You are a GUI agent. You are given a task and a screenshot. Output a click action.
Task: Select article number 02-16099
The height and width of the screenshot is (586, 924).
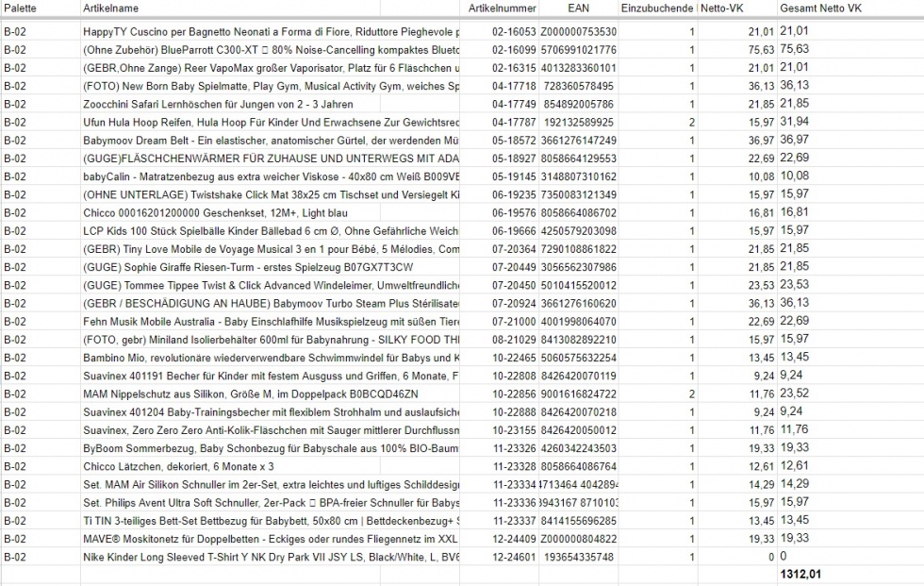514,50
